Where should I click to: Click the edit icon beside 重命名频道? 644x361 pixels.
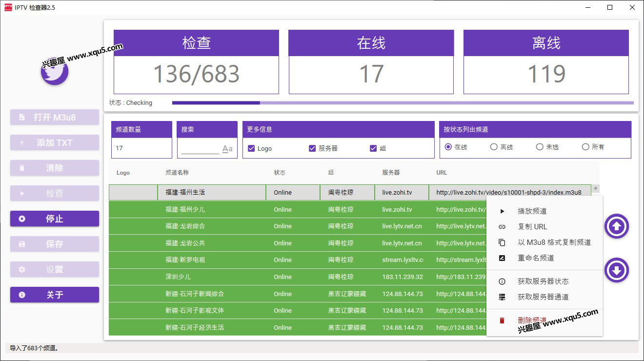click(502, 258)
